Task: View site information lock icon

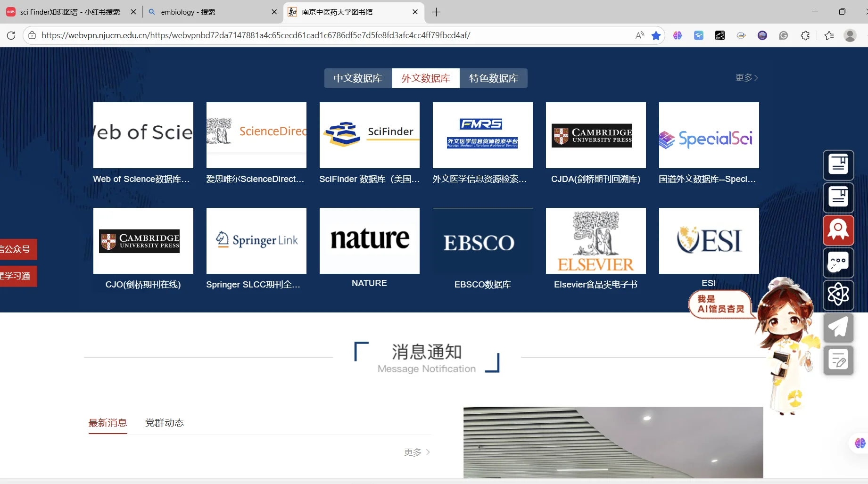Action: [32, 35]
